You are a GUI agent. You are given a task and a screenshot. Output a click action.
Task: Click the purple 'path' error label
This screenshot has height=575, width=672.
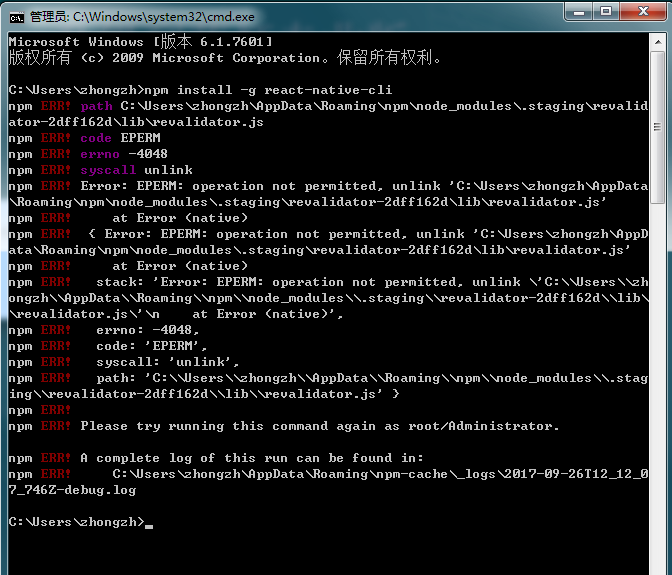96,106
